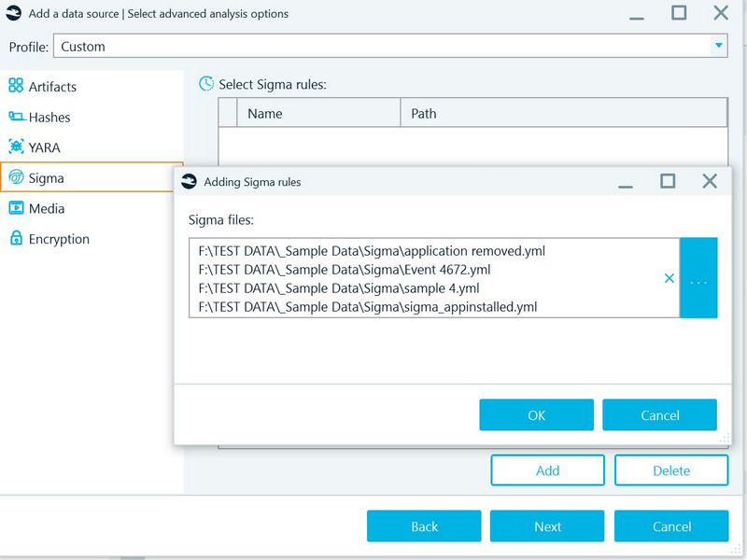Open the Profile dropdown
This screenshot has height=560, width=747.
pyautogui.click(x=718, y=45)
